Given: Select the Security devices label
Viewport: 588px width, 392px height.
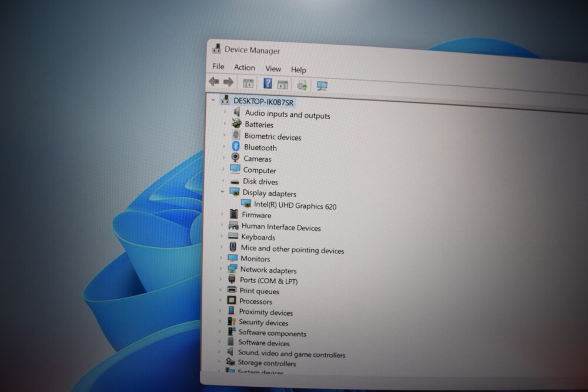Looking at the screenshot, I should click(263, 322).
